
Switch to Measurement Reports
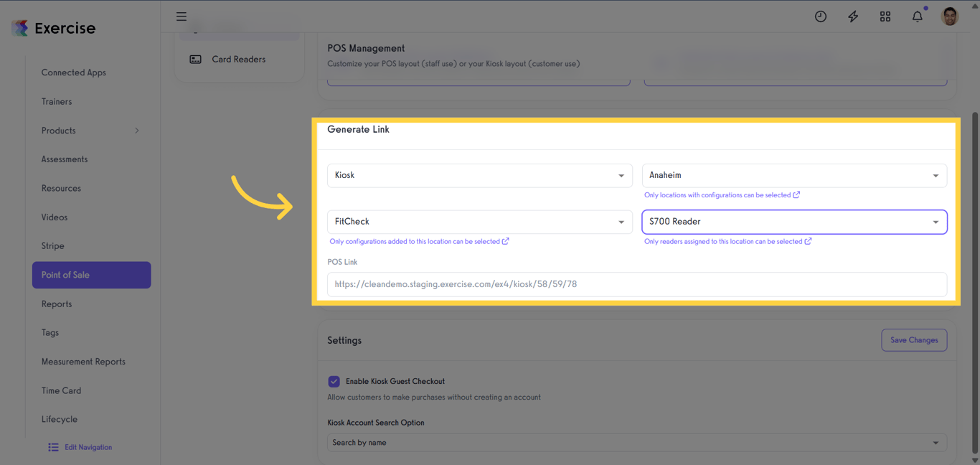pyautogui.click(x=84, y=361)
